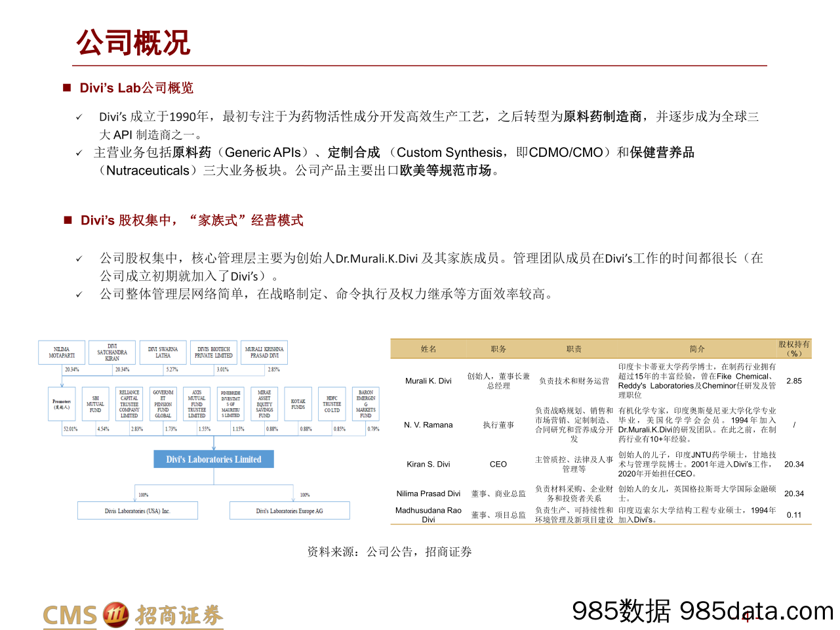Image resolution: width=840 pixels, height=630 pixels.
Task: Click the name Murali K. Divi in table
Action: [x=428, y=381]
